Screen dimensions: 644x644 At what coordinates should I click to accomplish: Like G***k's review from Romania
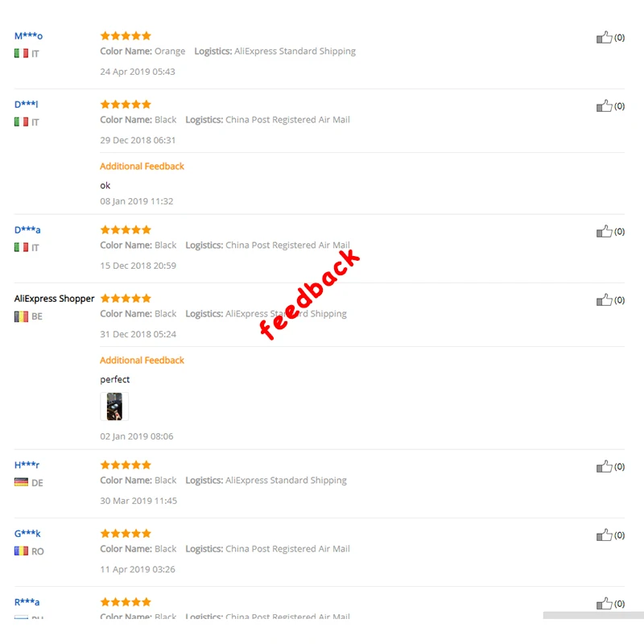tap(605, 535)
